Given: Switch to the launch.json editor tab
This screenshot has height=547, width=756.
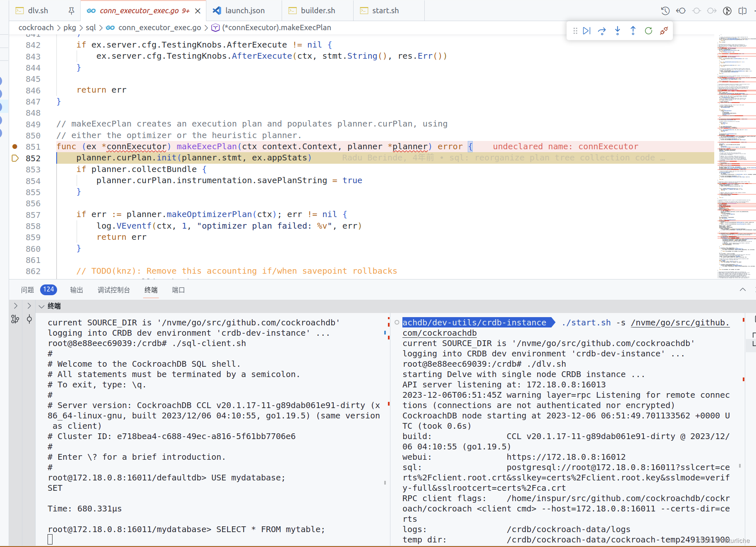Looking at the screenshot, I should [x=245, y=11].
